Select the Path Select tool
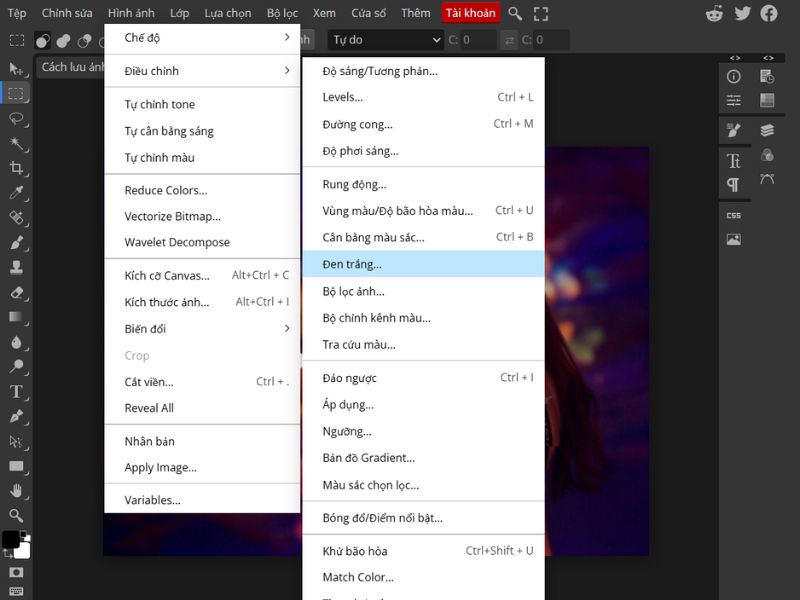Screen dimensions: 800x600 (16, 441)
